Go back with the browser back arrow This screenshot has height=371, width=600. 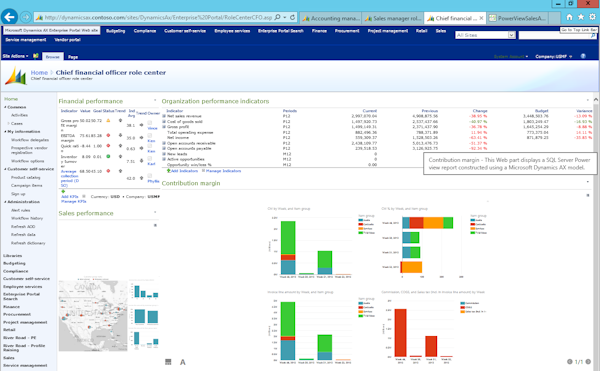tap(10, 17)
